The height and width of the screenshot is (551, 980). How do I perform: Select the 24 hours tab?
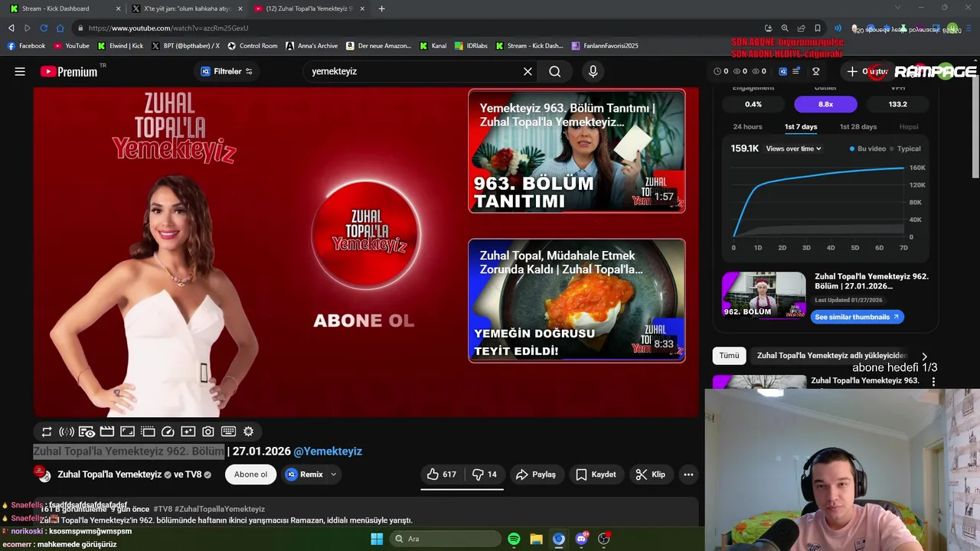[747, 127]
